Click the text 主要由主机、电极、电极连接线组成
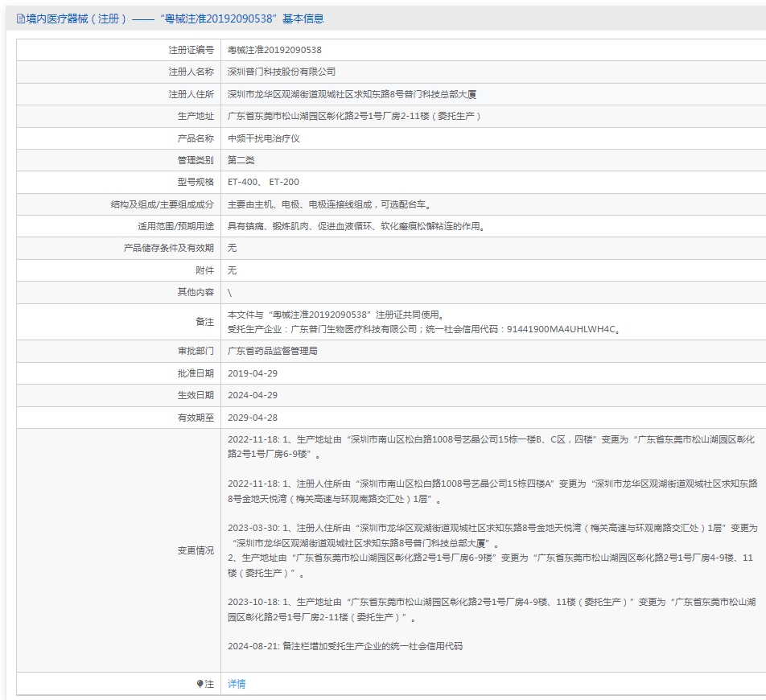 pos(300,204)
